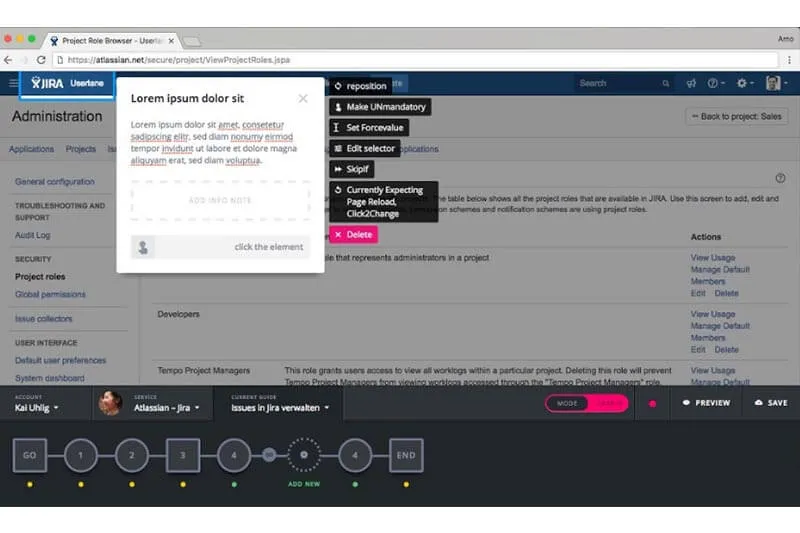This screenshot has width=800, height=533.
Task: Open the feedback megaphone icon
Action: pyautogui.click(x=691, y=83)
